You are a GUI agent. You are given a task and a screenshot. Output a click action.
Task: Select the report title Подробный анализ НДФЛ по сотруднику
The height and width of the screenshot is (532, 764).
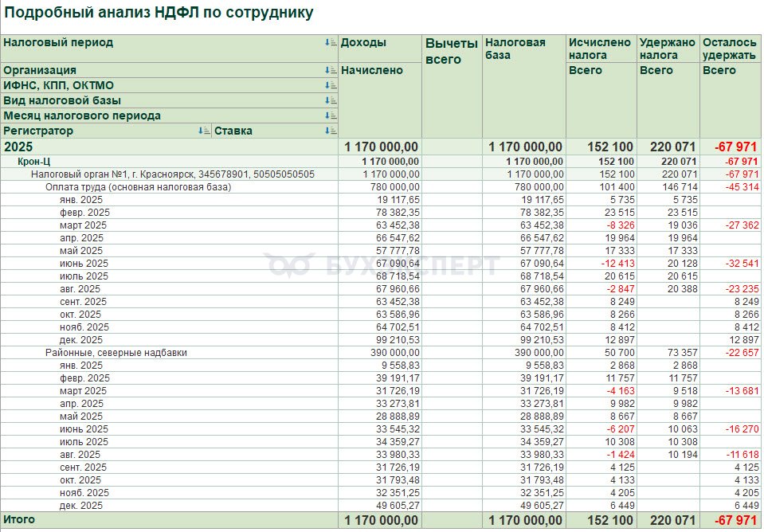pyautogui.click(x=159, y=12)
